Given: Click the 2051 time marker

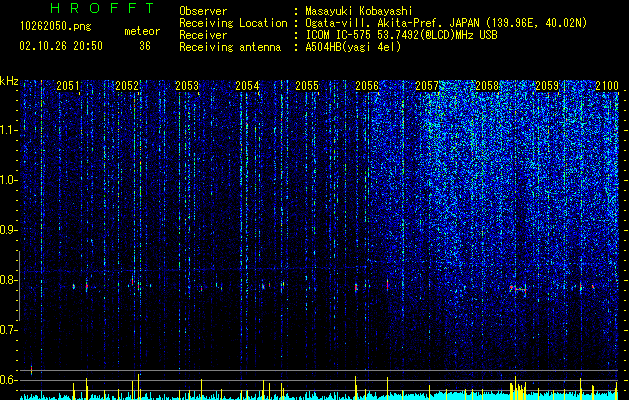Looking at the screenshot, I should 68,86.
